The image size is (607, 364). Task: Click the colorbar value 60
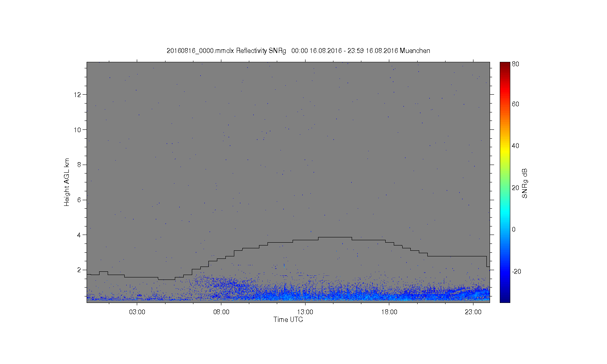tap(516, 104)
